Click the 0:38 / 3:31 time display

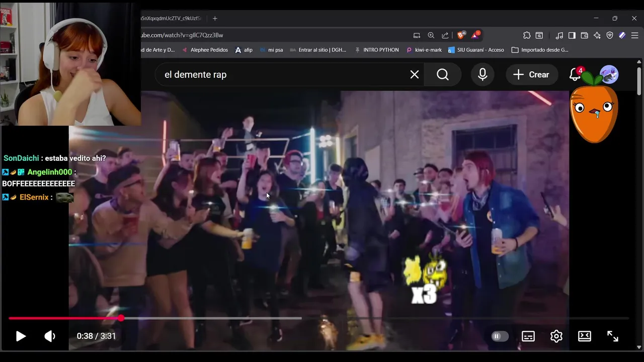96,336
